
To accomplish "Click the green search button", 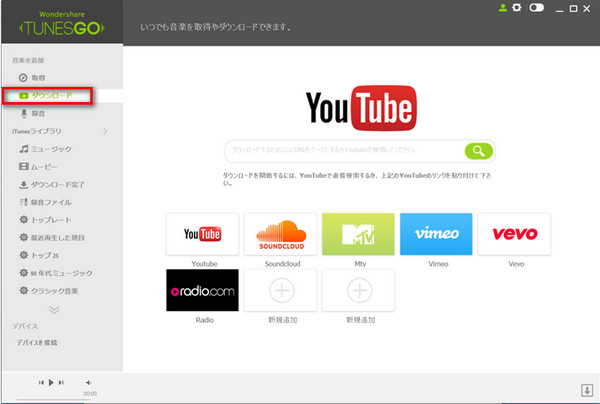I will tap(478, 151).
